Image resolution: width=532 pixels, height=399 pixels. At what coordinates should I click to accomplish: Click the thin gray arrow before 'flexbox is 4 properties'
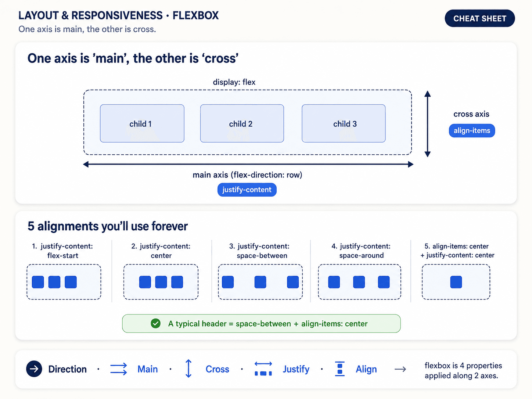400,369
